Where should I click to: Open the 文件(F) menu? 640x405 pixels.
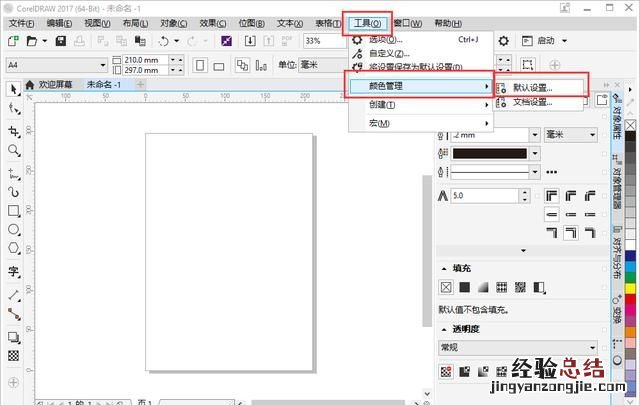click(22, 24)
